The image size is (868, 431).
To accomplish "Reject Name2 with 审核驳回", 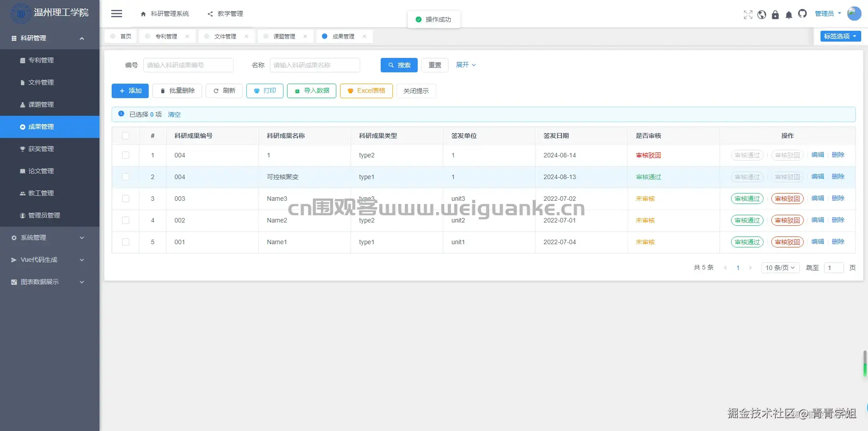I will pos(788,220).
